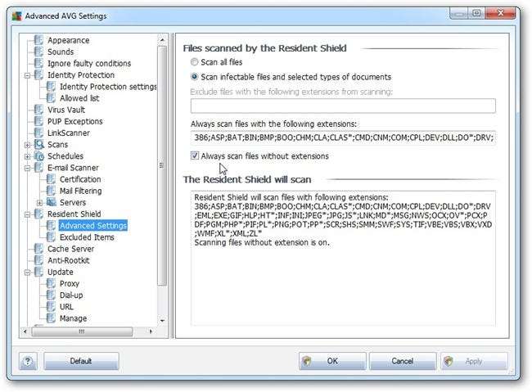Click the LinkScanner settings icon
Screen dimensions: 532x392
[38, 133]
